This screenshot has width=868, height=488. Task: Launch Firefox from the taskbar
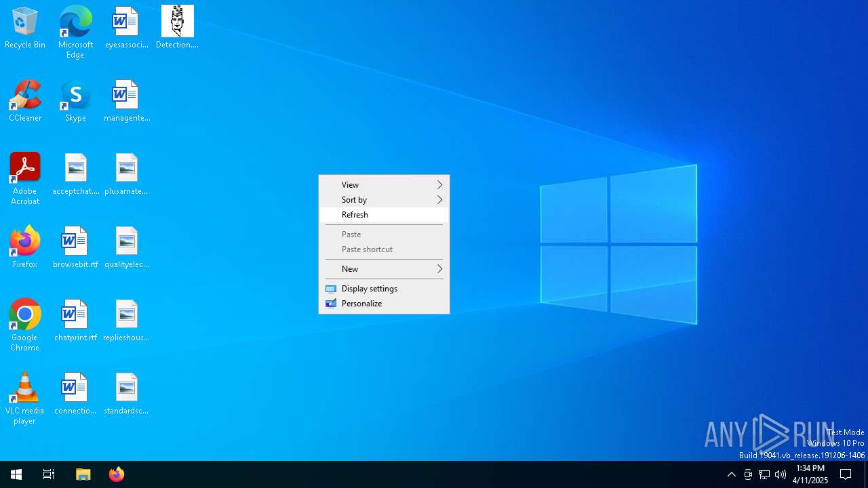(117, 474)
